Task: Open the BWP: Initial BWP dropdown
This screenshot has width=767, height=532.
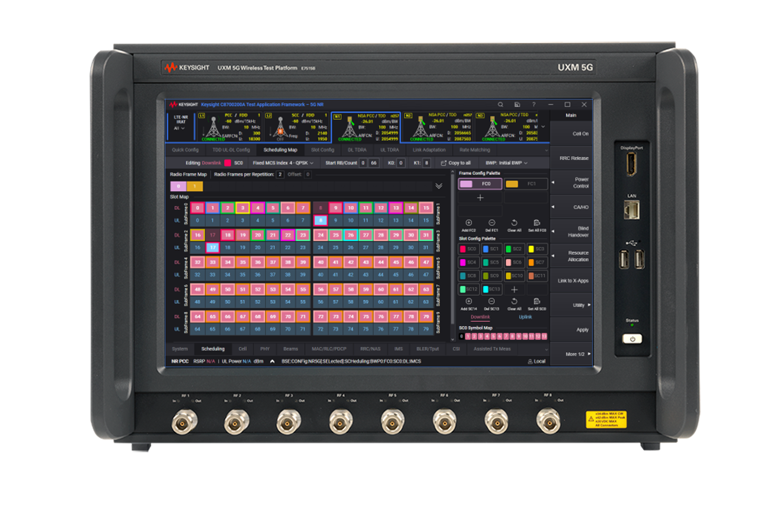Action: (506, 163)
